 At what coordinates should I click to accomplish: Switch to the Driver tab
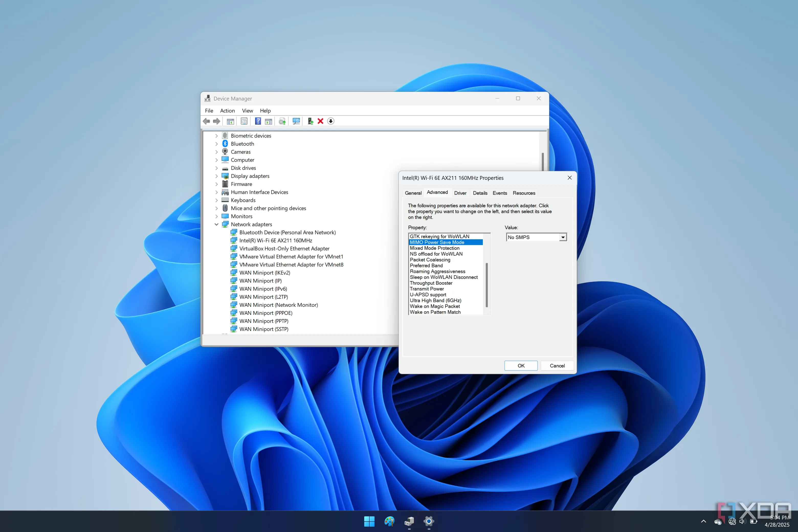(x=460, y=193)
